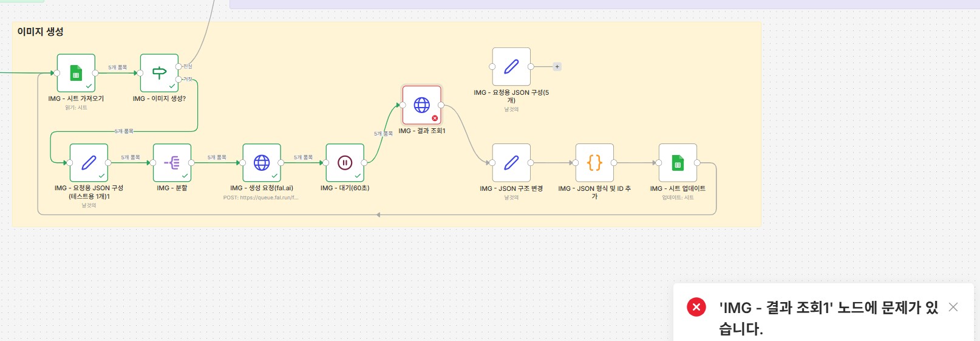980x341 pixels.
Task: Dismiss the 'IMG - 결과 조회1' error notification
Action: click(x=953, y=307)
